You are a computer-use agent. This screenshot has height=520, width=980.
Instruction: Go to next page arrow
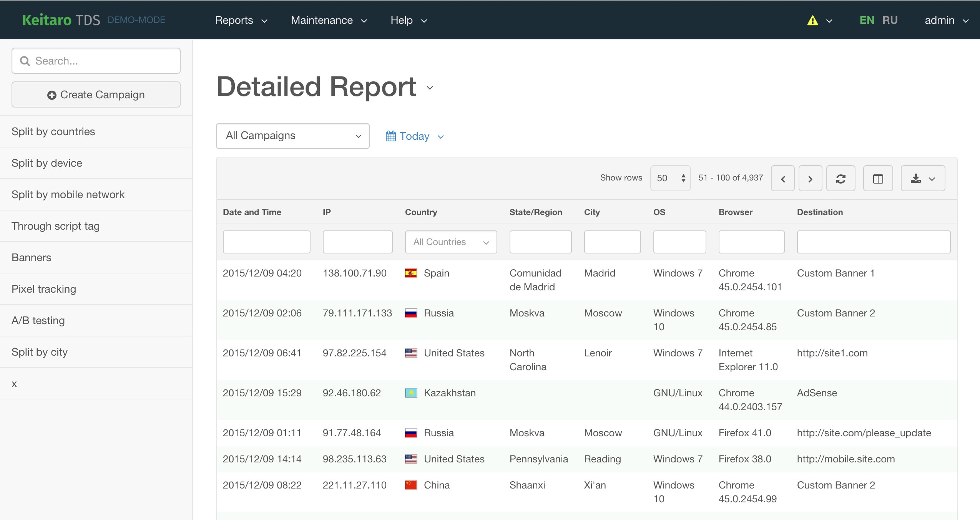[810, 179]
